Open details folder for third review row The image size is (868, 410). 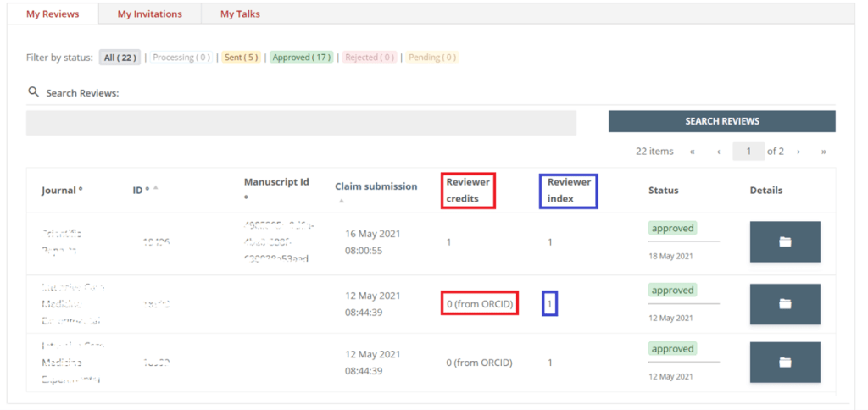coord(784,362)
